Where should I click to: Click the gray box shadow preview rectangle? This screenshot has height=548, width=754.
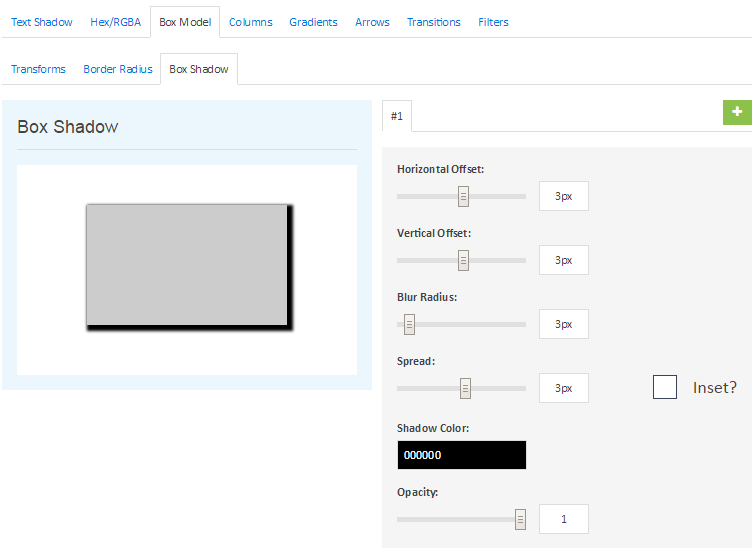pyautogui.click(x=187, y=265)
